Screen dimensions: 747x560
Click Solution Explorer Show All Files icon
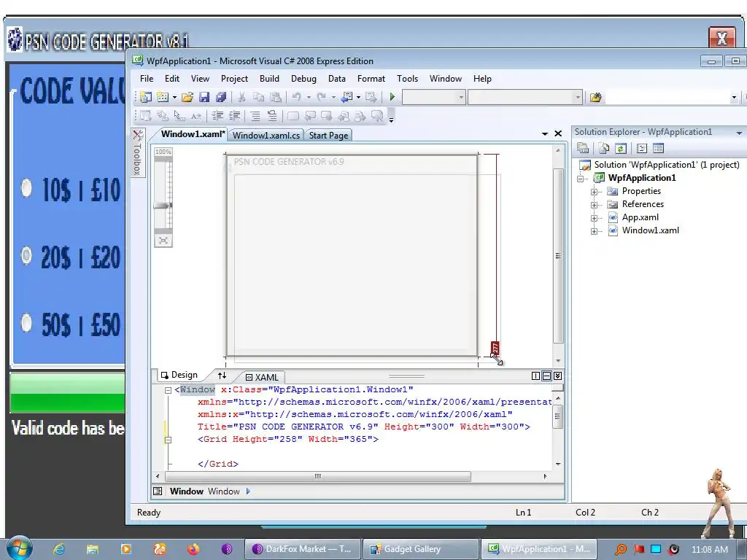click(603, 149)
